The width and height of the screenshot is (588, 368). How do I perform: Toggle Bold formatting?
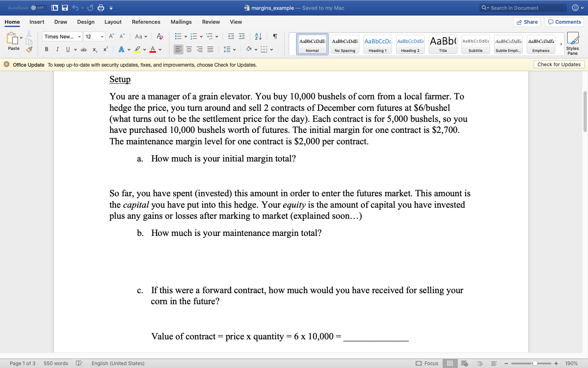coord(47,49)
